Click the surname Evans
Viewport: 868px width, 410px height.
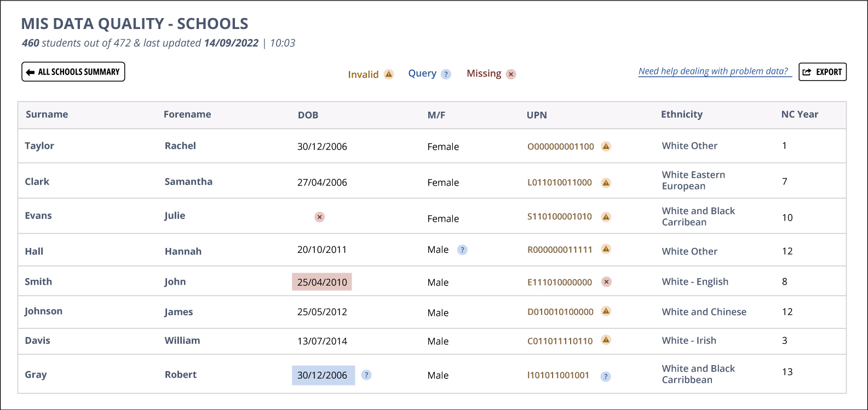[x=38, y=216]
